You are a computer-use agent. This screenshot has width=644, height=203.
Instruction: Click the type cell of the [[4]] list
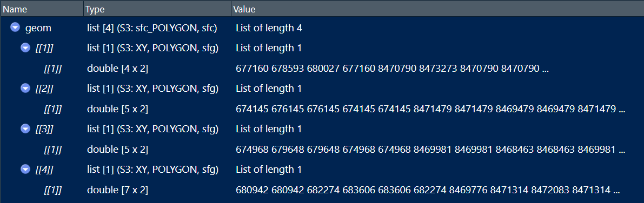pos(152,170)
